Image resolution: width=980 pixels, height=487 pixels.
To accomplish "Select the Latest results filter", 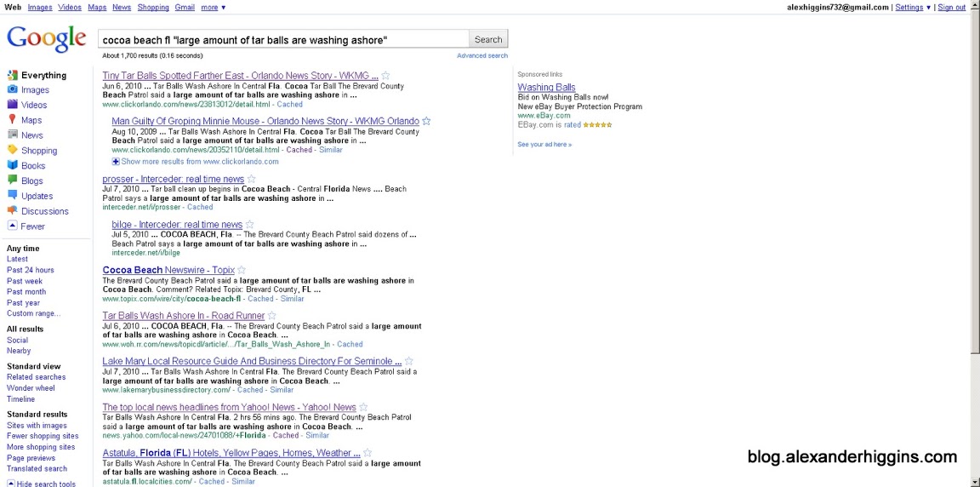I will click(x=17, y=259).
